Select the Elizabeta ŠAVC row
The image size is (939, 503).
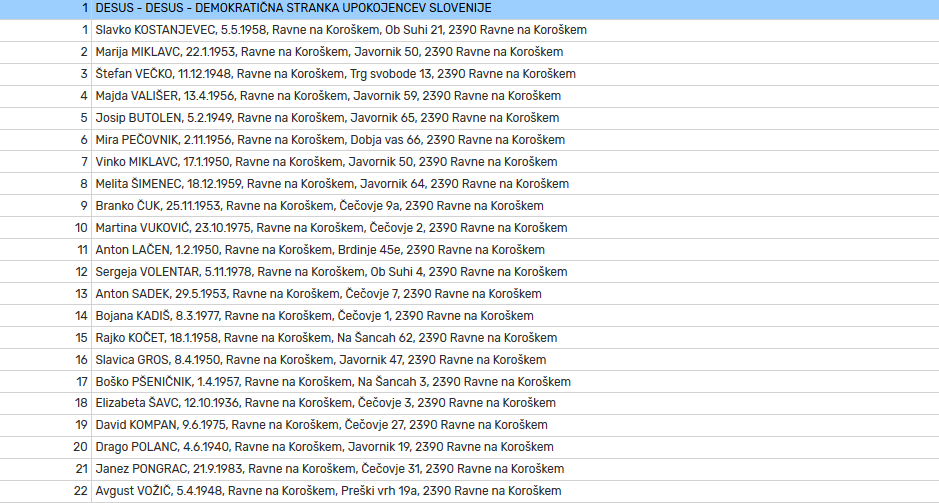[470, 403]
